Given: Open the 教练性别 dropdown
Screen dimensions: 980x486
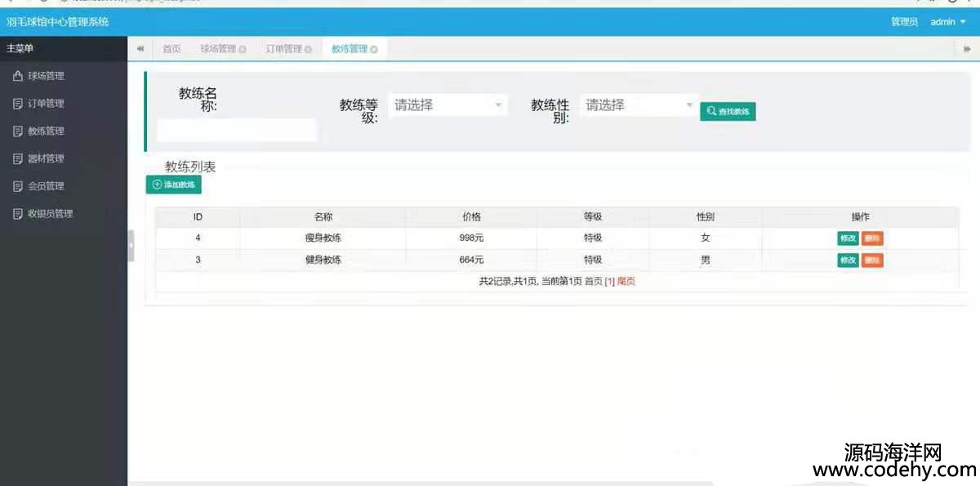Looking at the screenshot, I should pos(639,105).
